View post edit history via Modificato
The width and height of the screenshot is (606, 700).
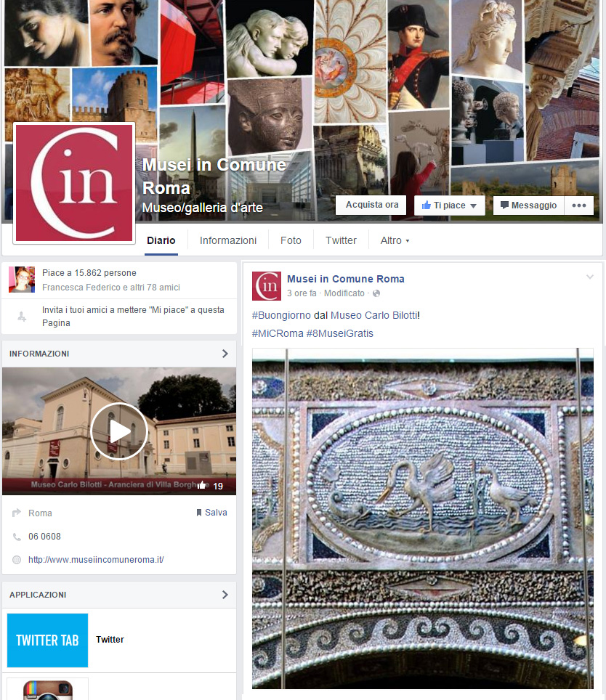[x=344, y=293]
